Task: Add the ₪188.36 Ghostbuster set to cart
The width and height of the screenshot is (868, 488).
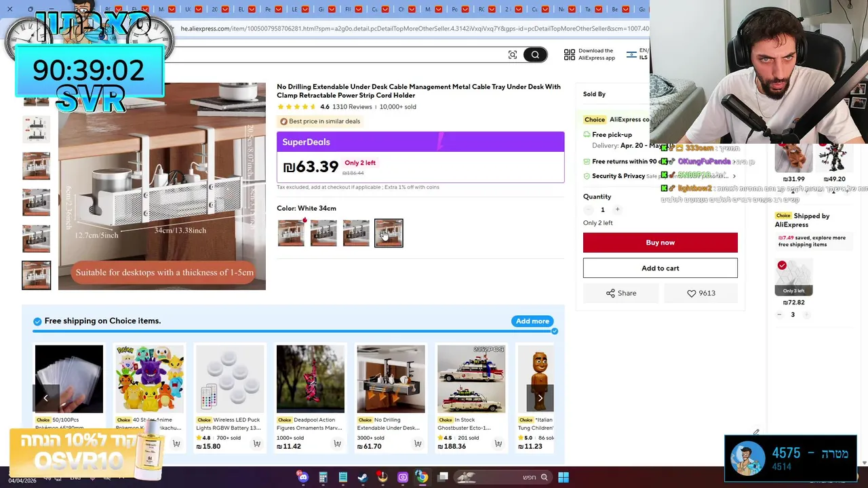Action: tap(498, 444)
